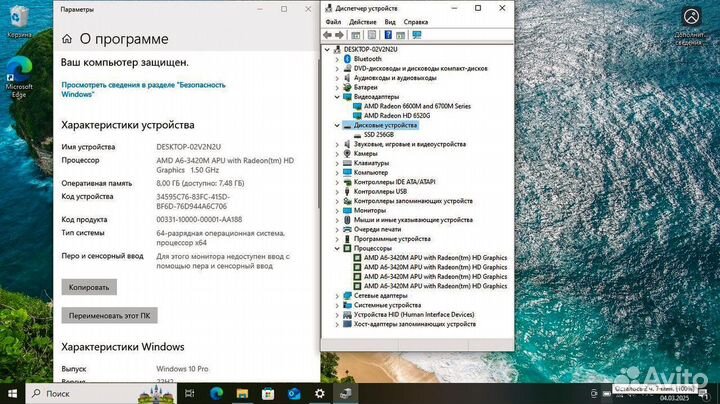The height and width of the screenshot is (404, 720).
Task: Open Task View on the taskbar
Action: (189, 393)
